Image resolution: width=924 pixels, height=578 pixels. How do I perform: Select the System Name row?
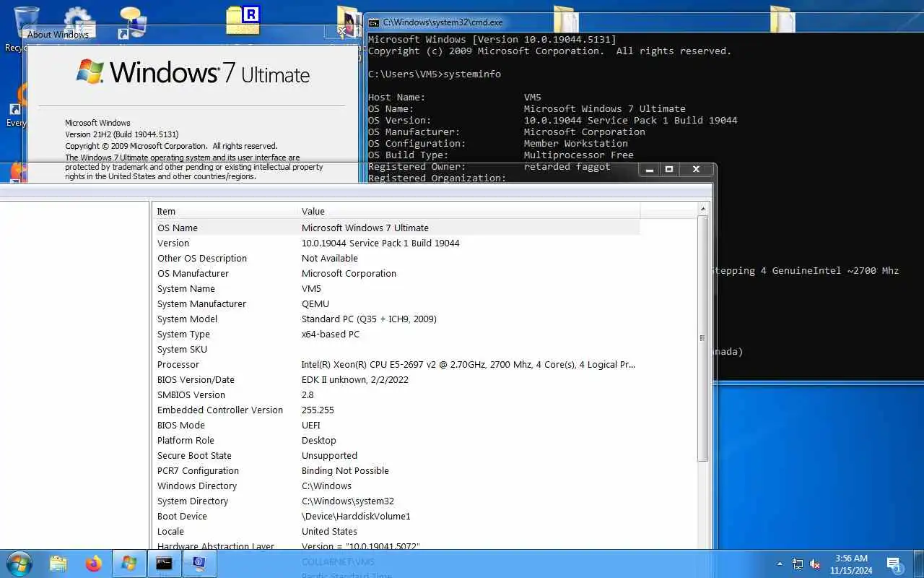point(396,288)
